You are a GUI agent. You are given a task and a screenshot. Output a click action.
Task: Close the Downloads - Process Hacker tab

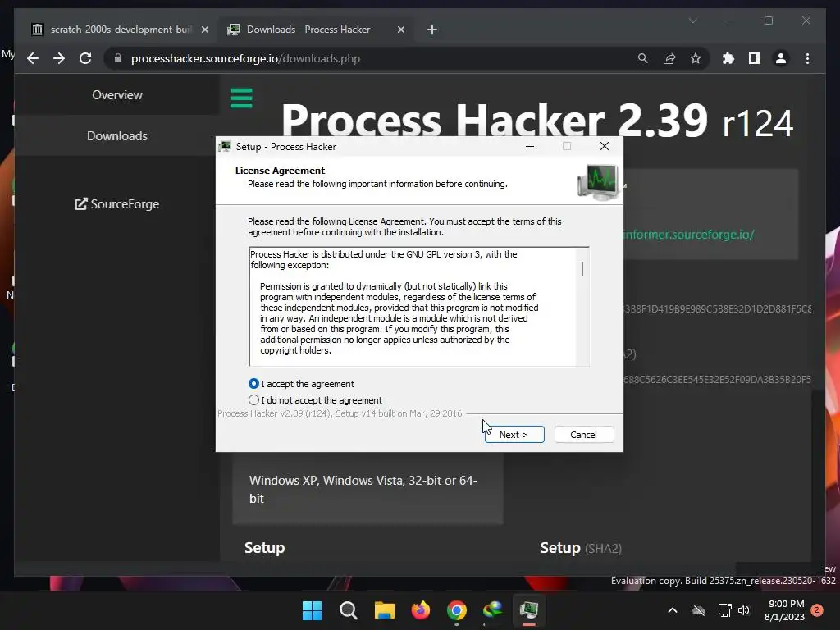coord(400,30)
